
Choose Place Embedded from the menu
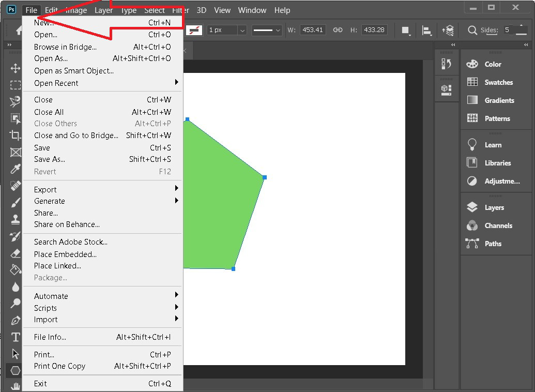click(65, 254)
